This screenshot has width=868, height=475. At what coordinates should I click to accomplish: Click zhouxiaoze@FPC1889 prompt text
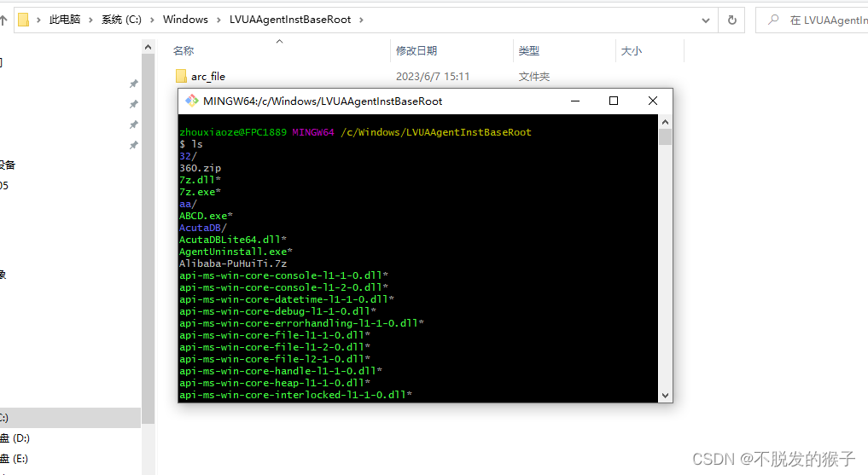click(233, 132)
